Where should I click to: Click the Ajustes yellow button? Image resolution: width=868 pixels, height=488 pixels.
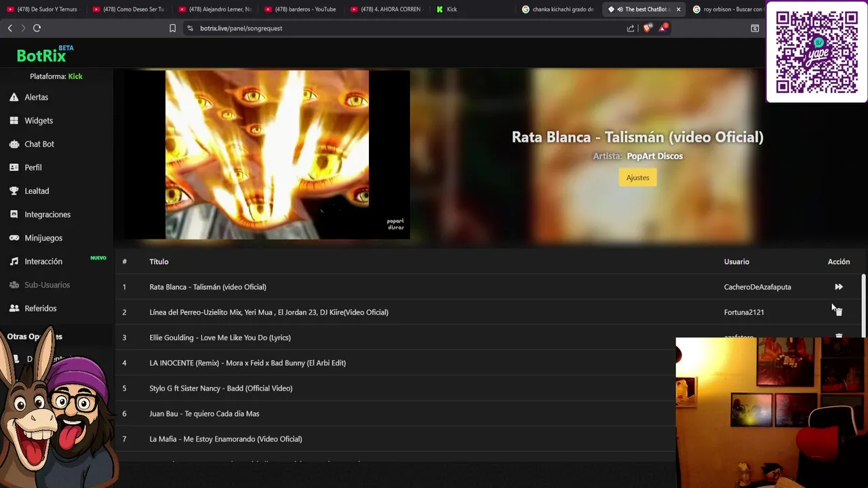pos(637,178)
